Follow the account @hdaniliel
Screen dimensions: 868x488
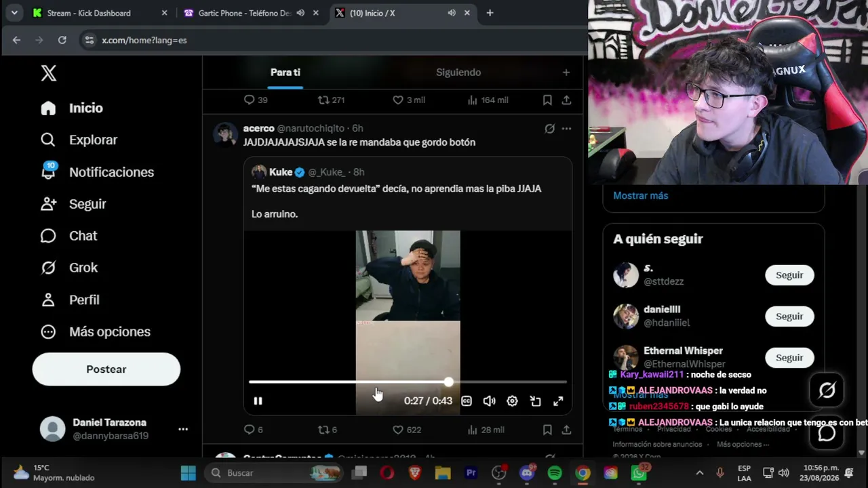[x=789, y=317]
